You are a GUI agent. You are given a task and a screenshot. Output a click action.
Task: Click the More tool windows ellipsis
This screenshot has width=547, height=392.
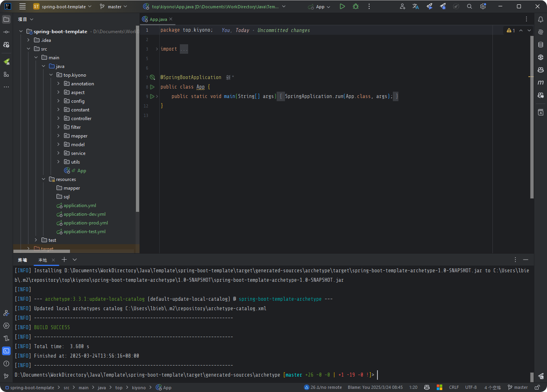(x=6, y=87)
